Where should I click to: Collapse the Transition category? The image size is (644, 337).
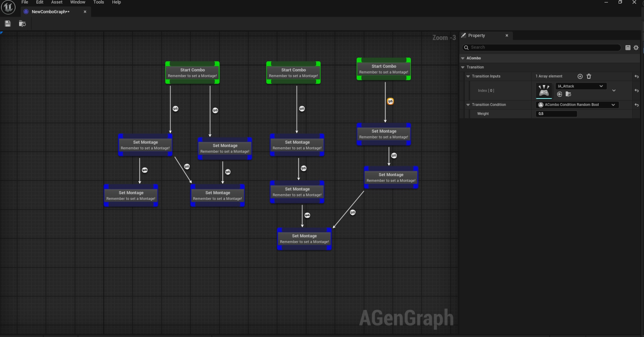[x=463, y=67]
